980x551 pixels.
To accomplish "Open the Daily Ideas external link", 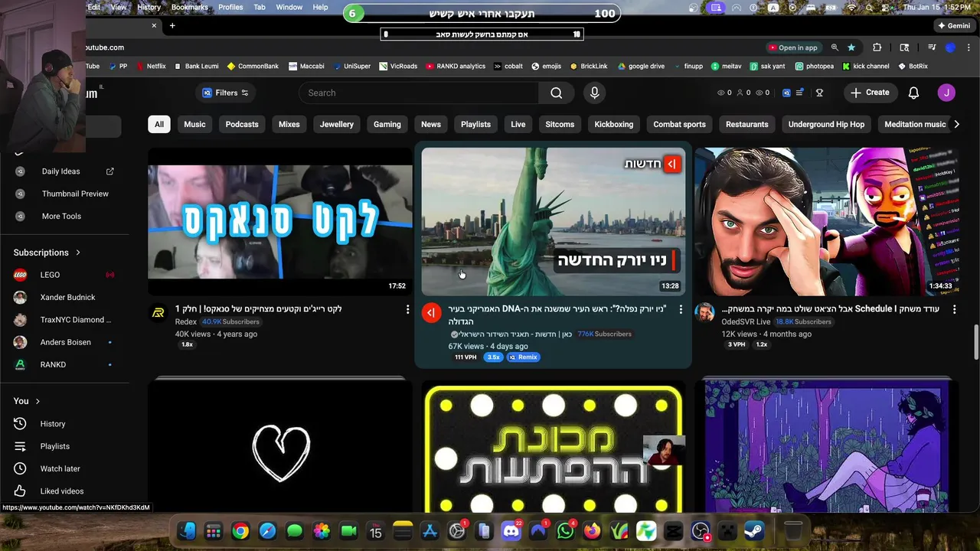I will 109,171.
